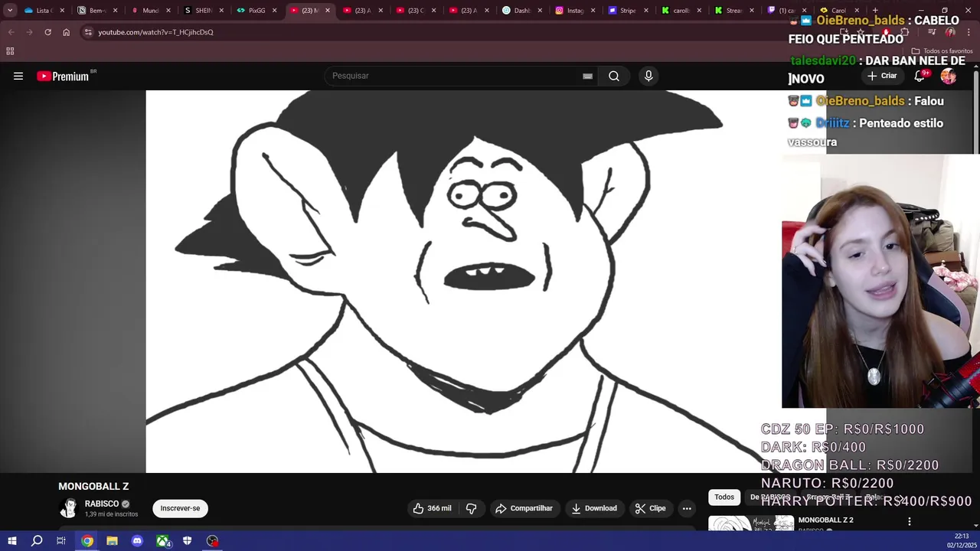Like the video with 366 mil button
980x551 pixels.
click(x=433, y=508)
